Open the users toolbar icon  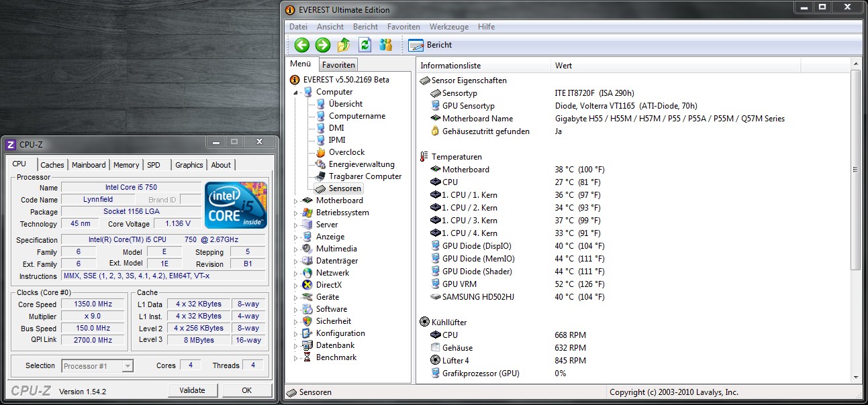[385, 45]
